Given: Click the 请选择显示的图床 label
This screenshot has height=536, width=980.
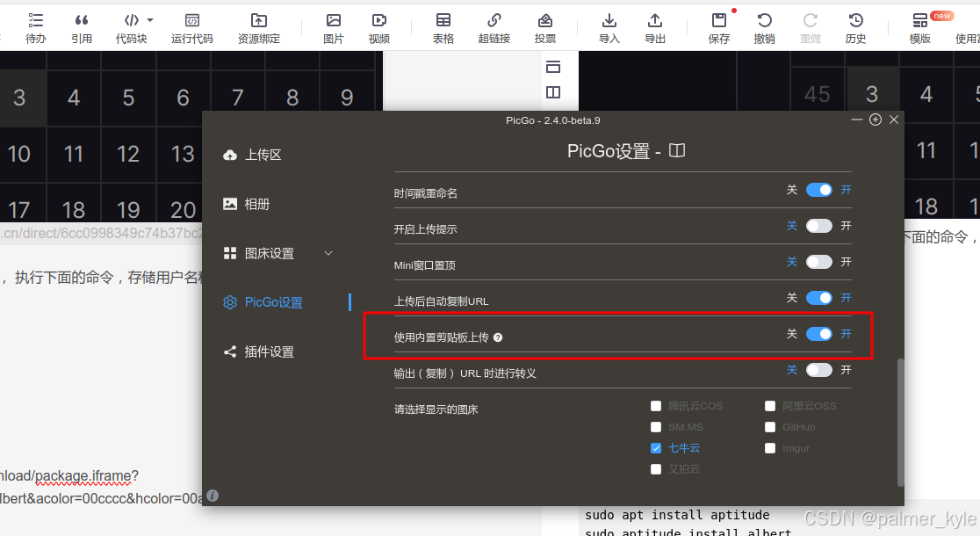Looking at the screenshot, I should tap(436, 409).
